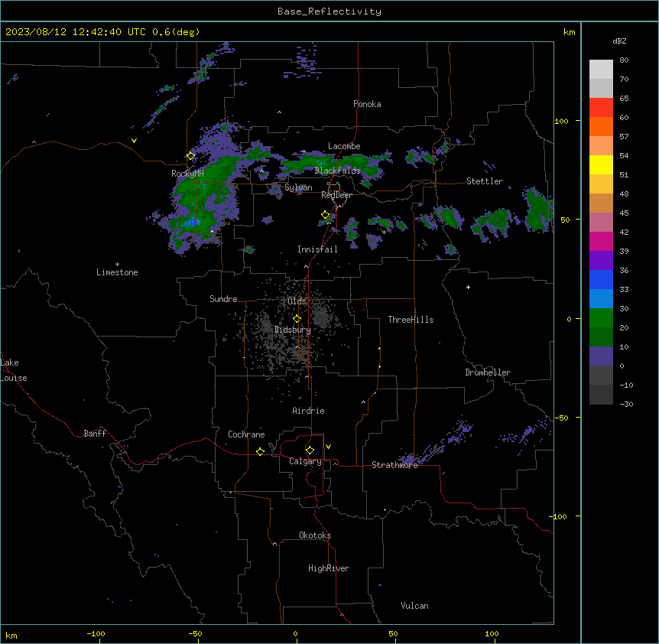Click the yellow diamond marker below RedDeer
659x644 pixels.
[x=326, y=215]
